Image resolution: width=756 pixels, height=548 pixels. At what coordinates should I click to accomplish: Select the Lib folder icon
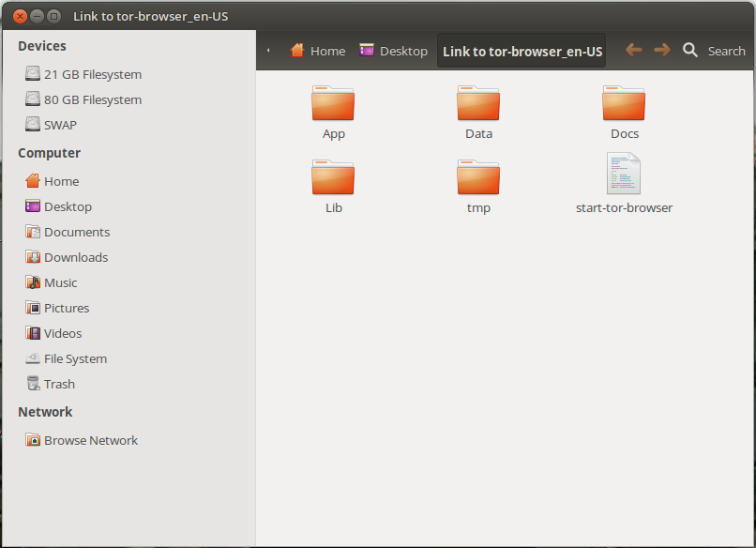point(333,177)
